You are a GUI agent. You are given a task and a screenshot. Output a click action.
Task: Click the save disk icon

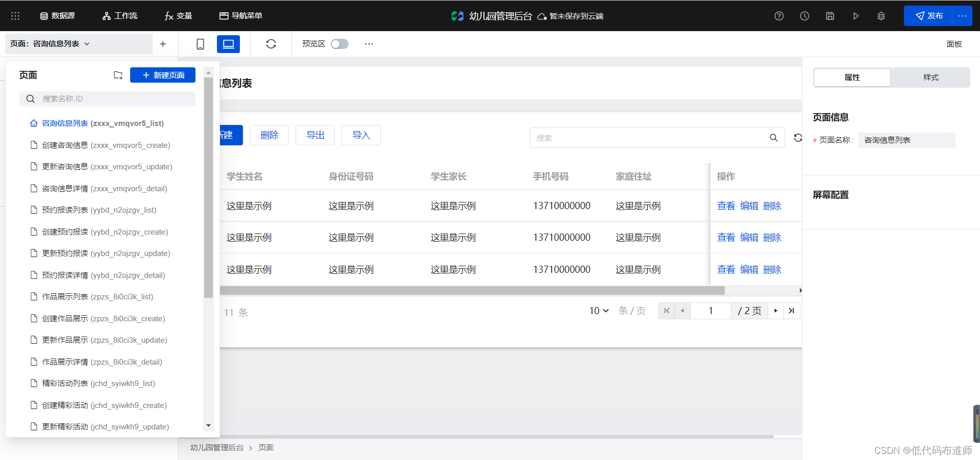click(x=830, y=16)
